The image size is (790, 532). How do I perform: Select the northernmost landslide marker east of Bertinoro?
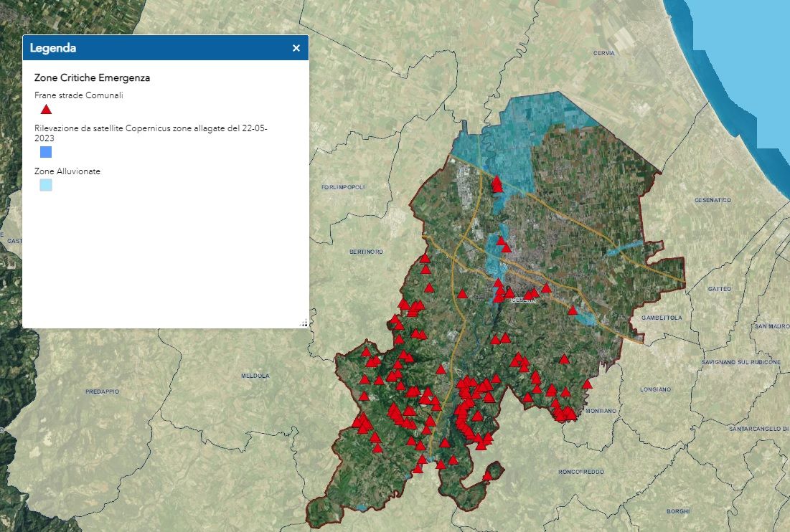[x=425, y=258]
